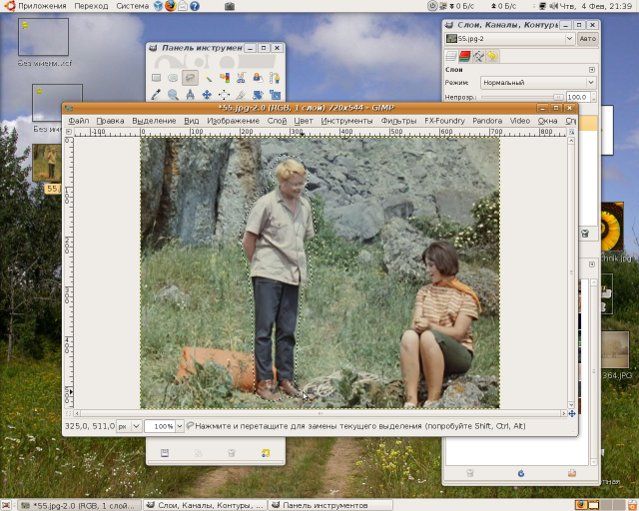This screenshot has width=639, height=511.
Task: Switch to the Paths tab
Action: [x=479, y=56]
